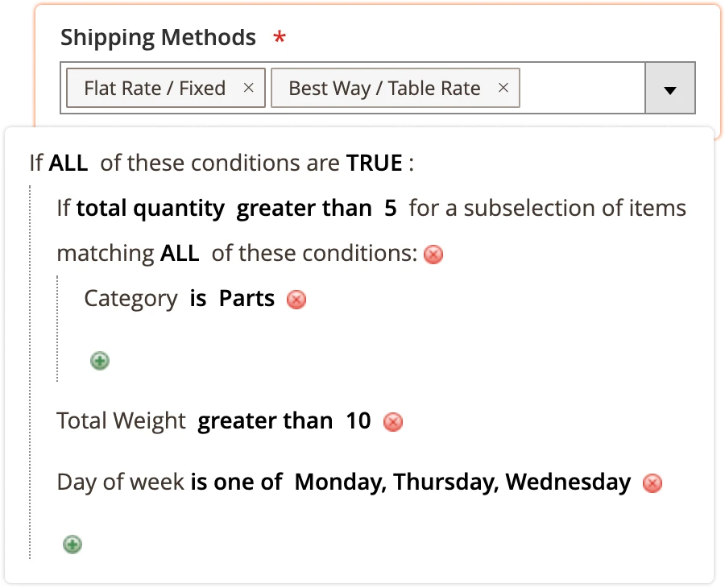Change the is operator for Category
Screen dimensions: 725x588
point(197,298)
